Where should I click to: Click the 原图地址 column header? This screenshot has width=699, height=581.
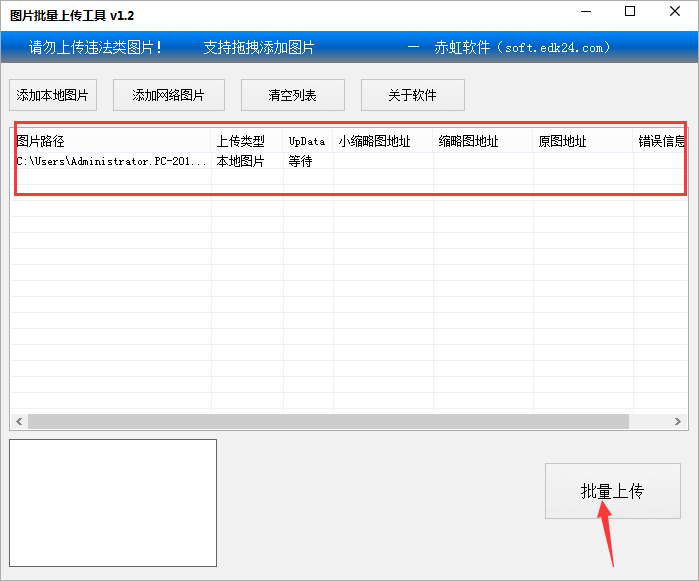tap(582, 141)
